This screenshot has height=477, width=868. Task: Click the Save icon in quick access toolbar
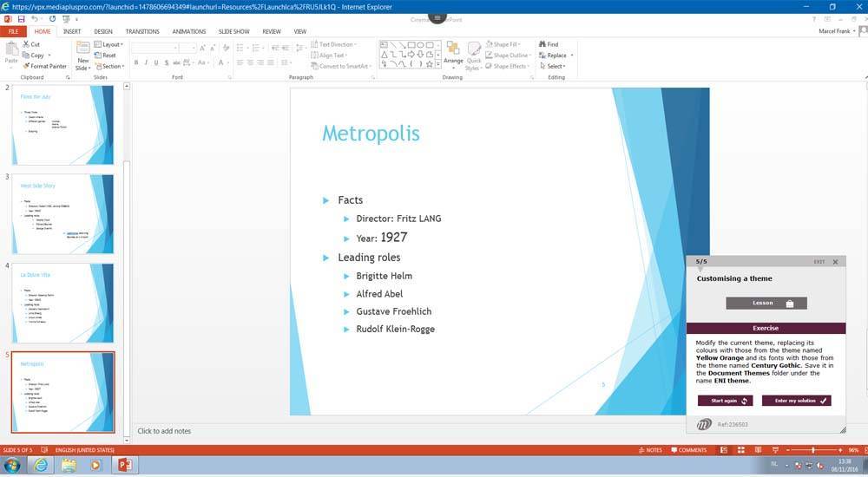point(22,18)
